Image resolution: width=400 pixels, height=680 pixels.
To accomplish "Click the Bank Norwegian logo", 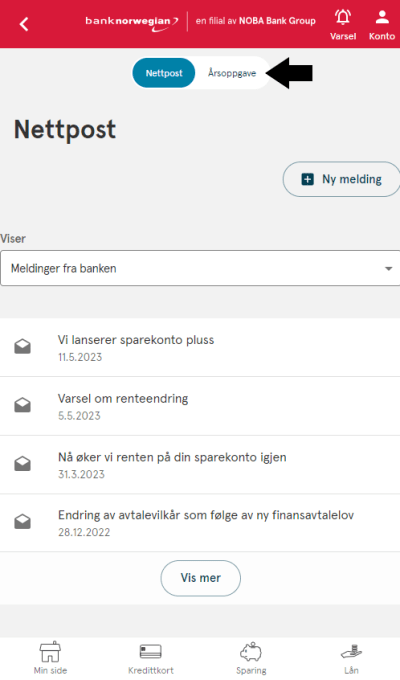I will point(132,23).
